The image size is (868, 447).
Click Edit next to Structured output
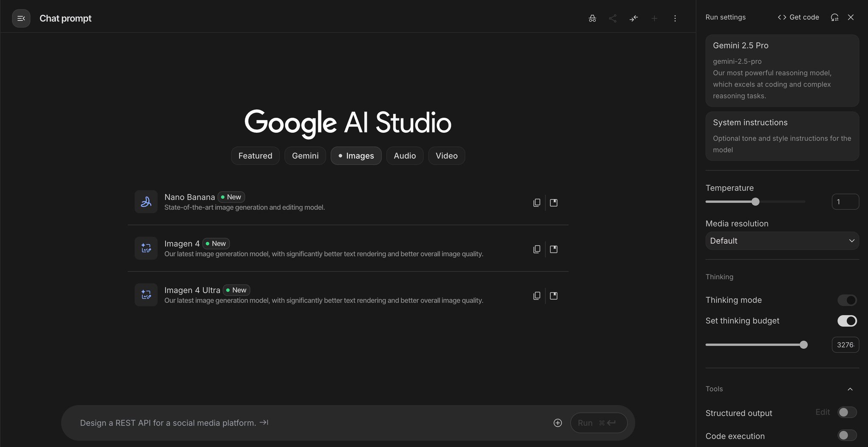(x=823, y=412)
